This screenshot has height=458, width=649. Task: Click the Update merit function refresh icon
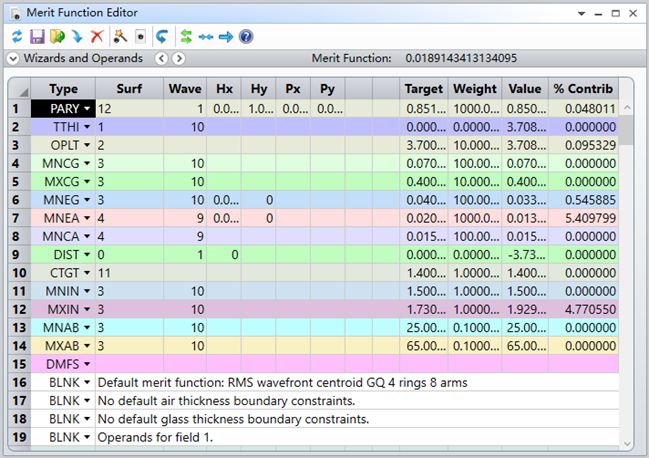tap(15, 36)
